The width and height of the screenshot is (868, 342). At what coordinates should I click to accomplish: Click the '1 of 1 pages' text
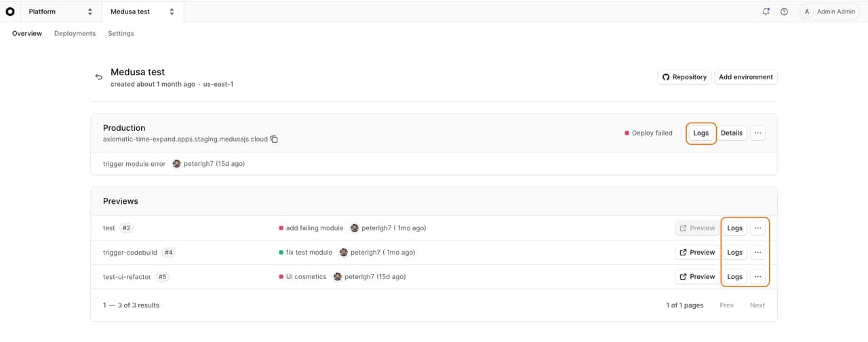(685, 305)
